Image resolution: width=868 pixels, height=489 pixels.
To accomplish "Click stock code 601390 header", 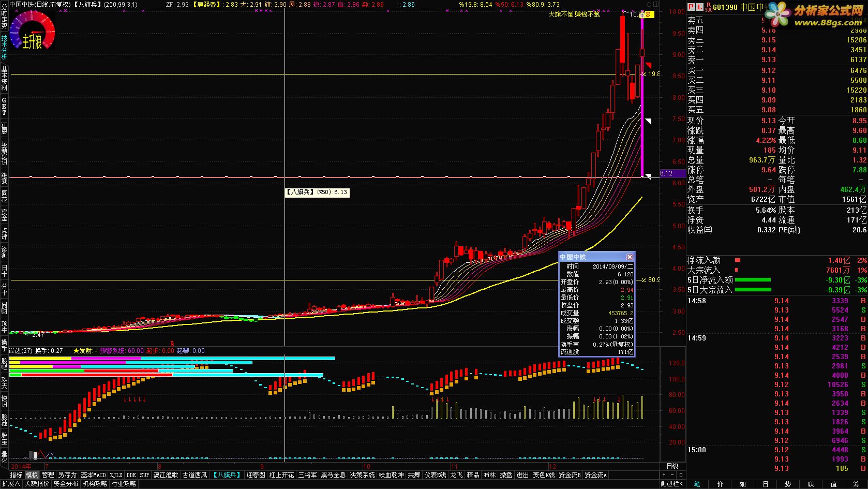I will tap(726, 7).
